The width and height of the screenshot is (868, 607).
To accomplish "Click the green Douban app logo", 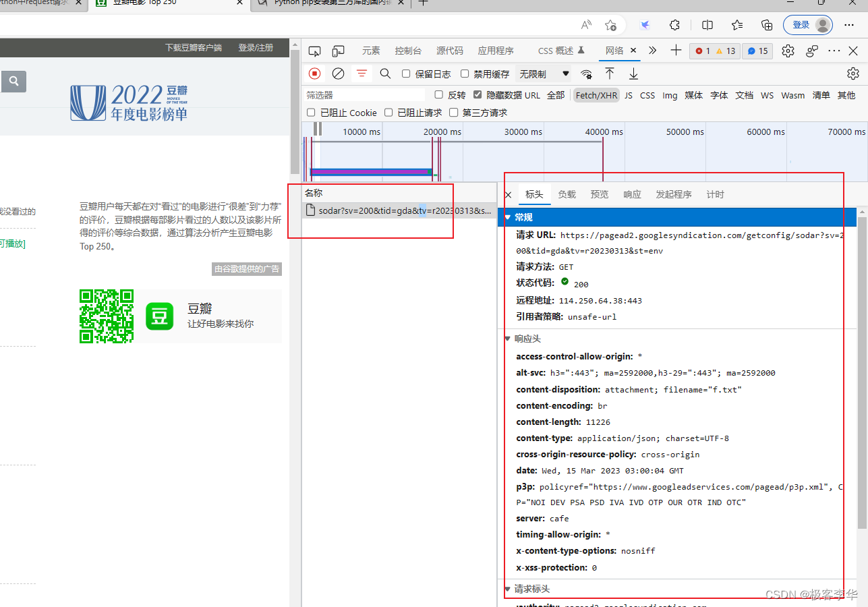I will pos(160,316).
